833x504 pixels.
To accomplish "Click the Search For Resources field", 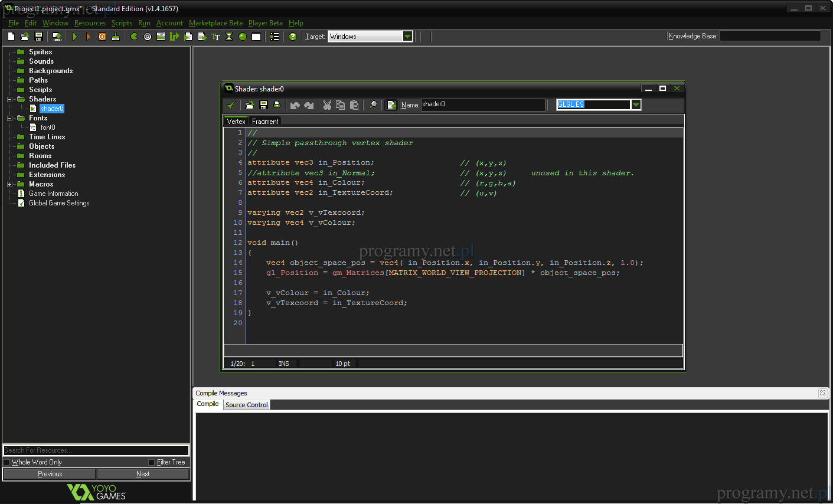I will click(96, 450).
